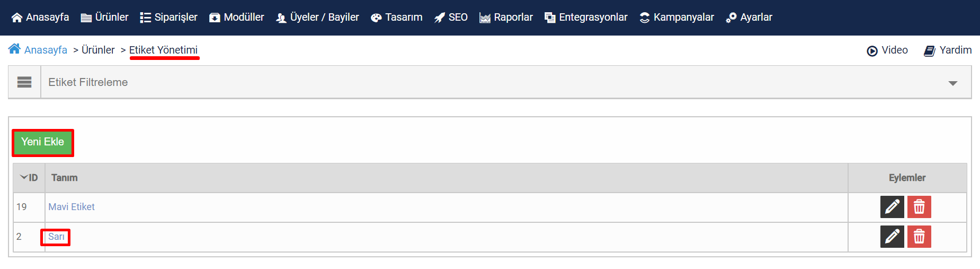
Task: Open the Siparişler menu
Action: 168,18
